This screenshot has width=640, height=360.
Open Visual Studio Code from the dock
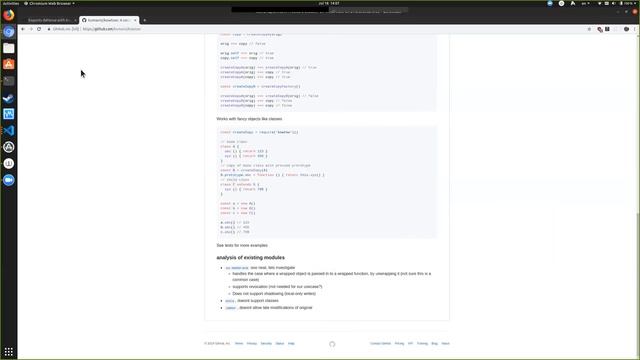coord(9,131)
